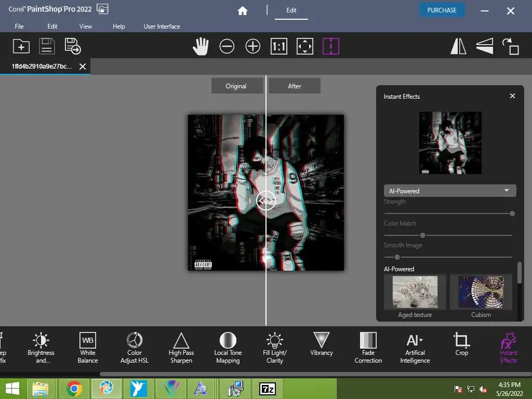Screen dimensions: 532x399
Task: Open the Help menu
Action: (119, 26)
